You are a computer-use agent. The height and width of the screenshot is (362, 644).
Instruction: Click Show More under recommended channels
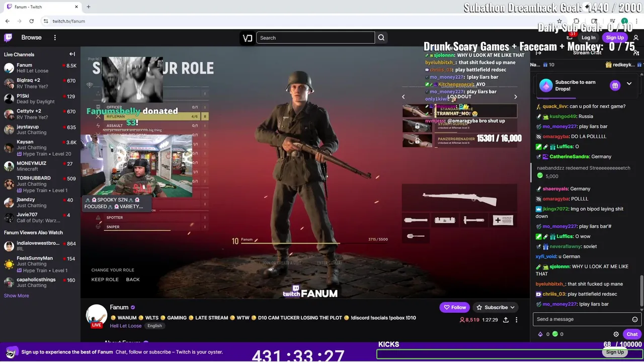[17, 296]
